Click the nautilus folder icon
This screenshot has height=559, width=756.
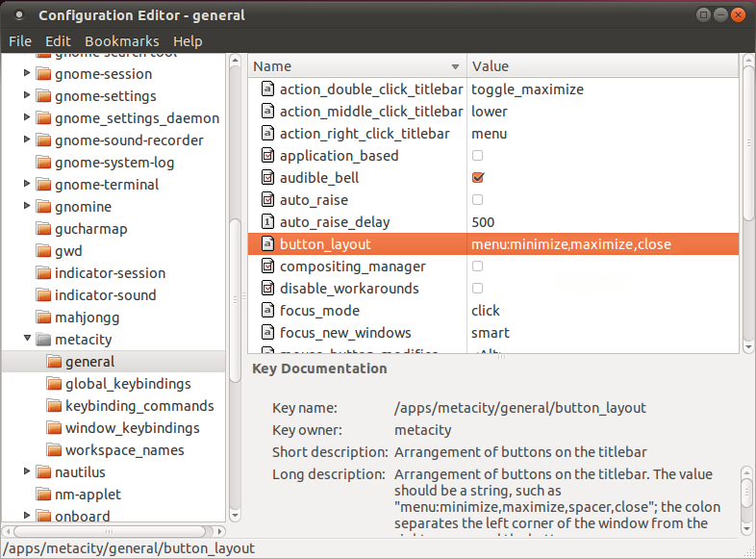point(43,472)
